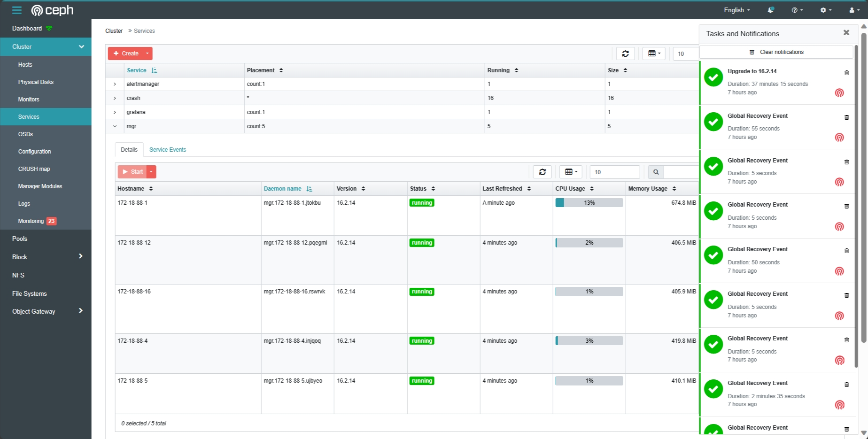Screen dimensions: 868x439
Task: Clear all notifications
Action: point(776,52)
